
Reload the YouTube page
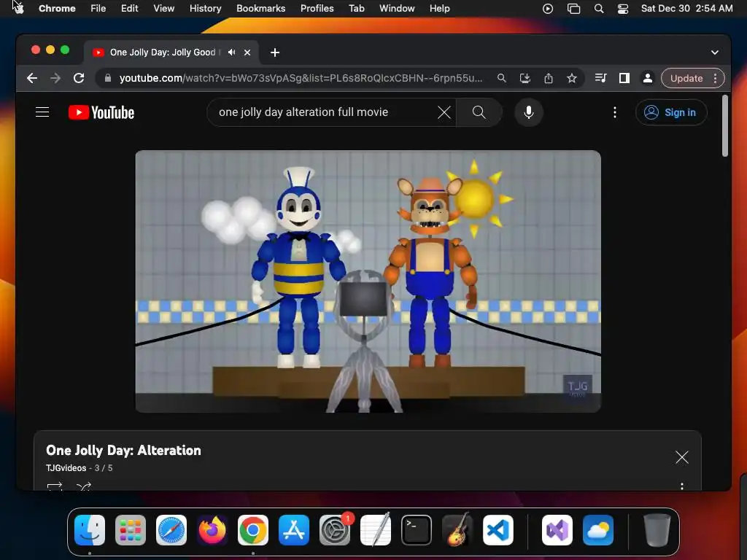79,78
